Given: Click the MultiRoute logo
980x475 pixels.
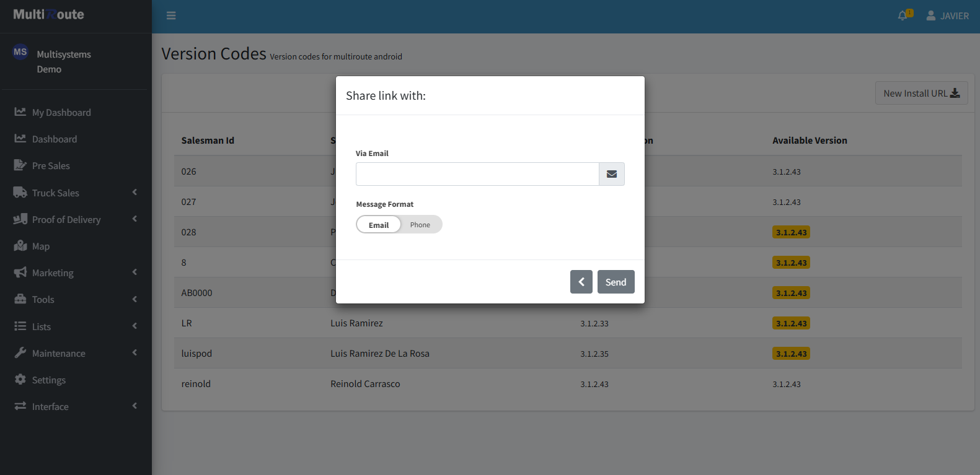Looking at the screenshot, I should [x=49, y=14].
